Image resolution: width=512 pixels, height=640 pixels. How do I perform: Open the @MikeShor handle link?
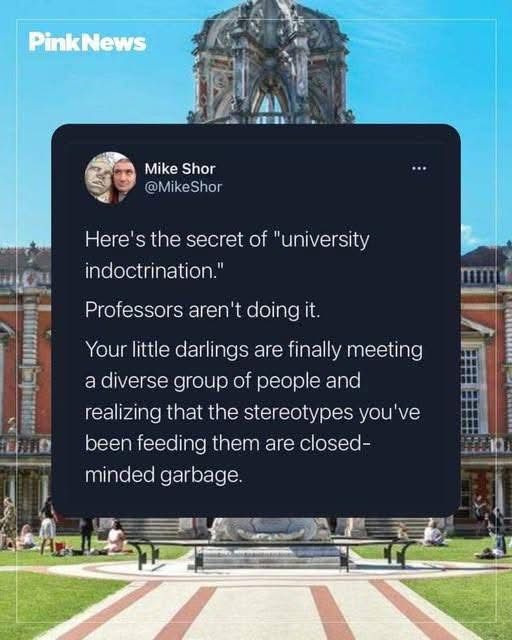click(x=183, y=187)
